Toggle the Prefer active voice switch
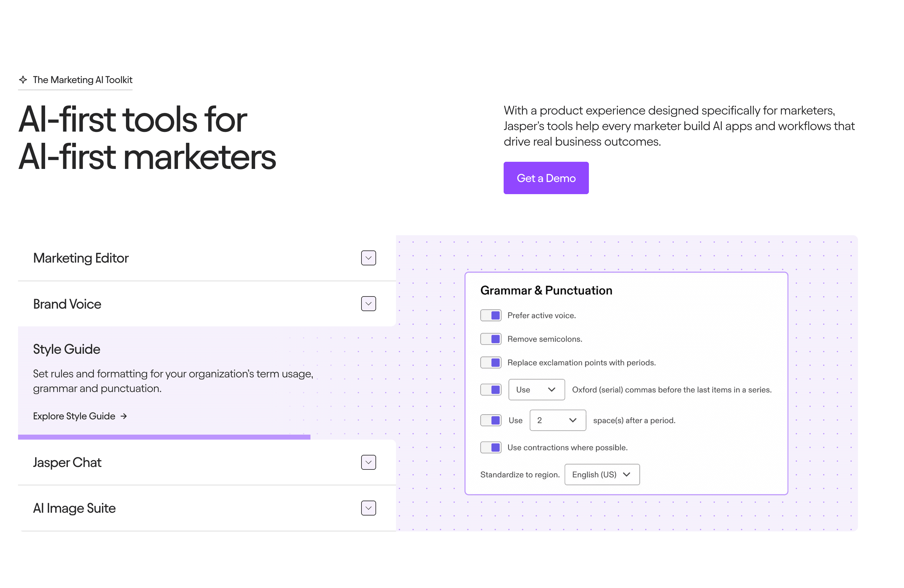This screenshot has width=904, height=588. (x=490, y=315)
